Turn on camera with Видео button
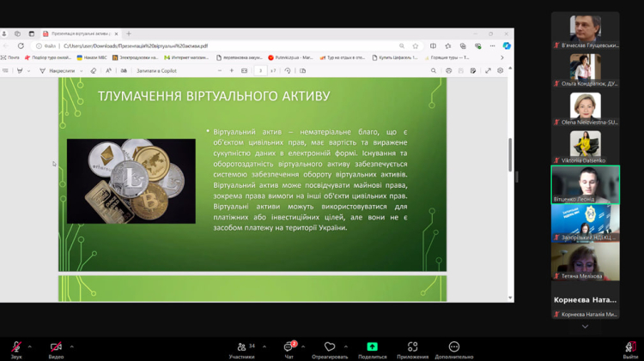The image size is (644, 361). pyautogui.click(x=56, y=347)
